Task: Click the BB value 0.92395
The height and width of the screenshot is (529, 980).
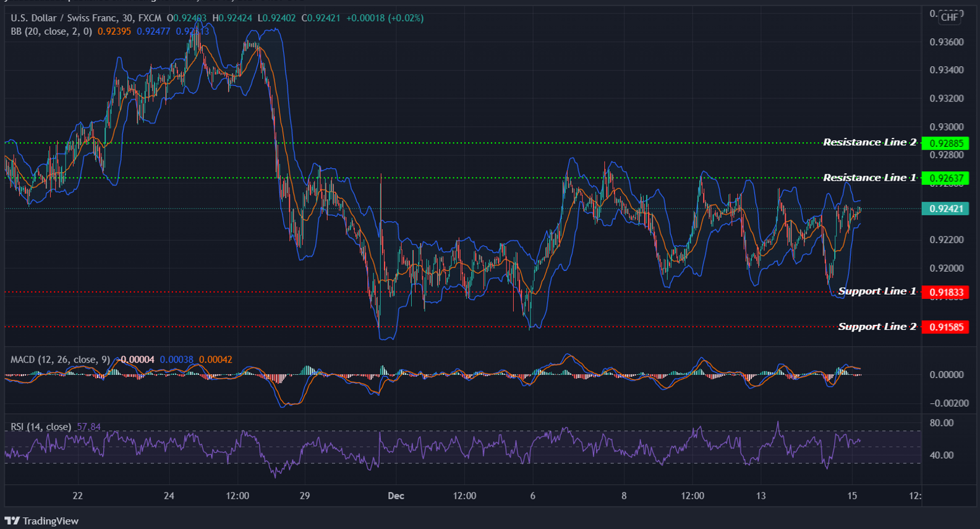Action: pos(114,32)
